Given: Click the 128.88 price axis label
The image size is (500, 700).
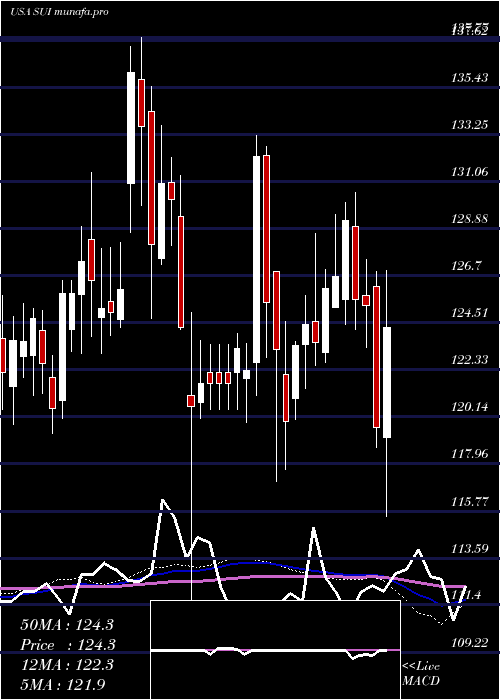Looking at the screenshot, I should coord(469,219).
